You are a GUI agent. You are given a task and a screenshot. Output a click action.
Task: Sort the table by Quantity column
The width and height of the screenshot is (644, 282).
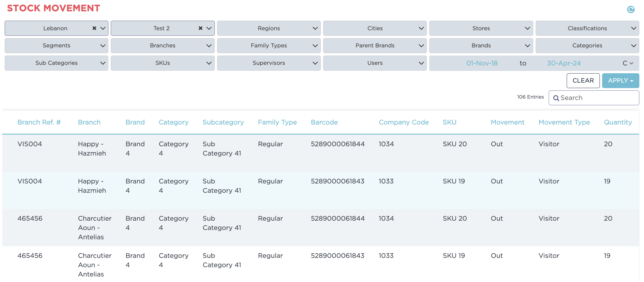coord(618,122)
